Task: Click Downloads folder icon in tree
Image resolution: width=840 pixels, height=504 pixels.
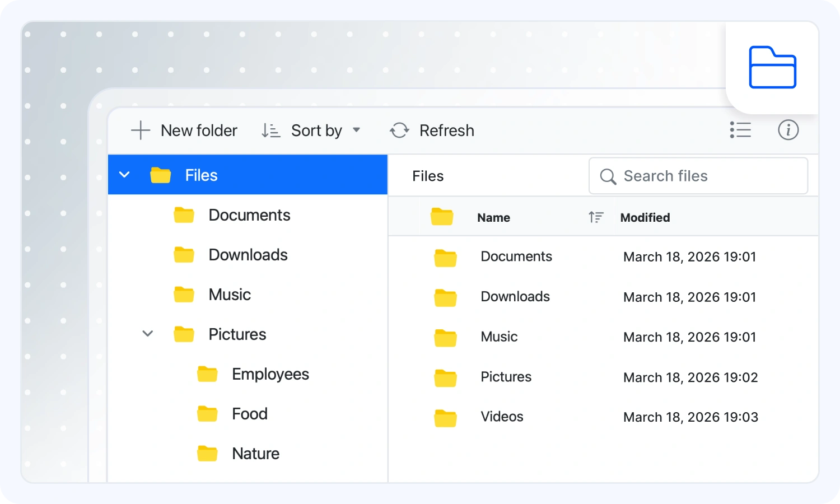Action: point(184,254)
